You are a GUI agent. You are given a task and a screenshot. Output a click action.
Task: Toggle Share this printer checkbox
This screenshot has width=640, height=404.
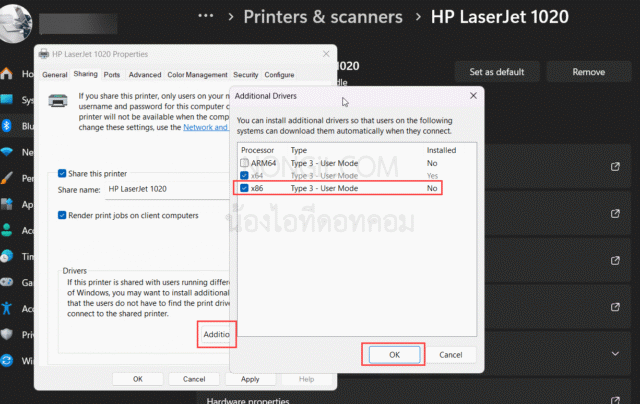tap(62, 173)
